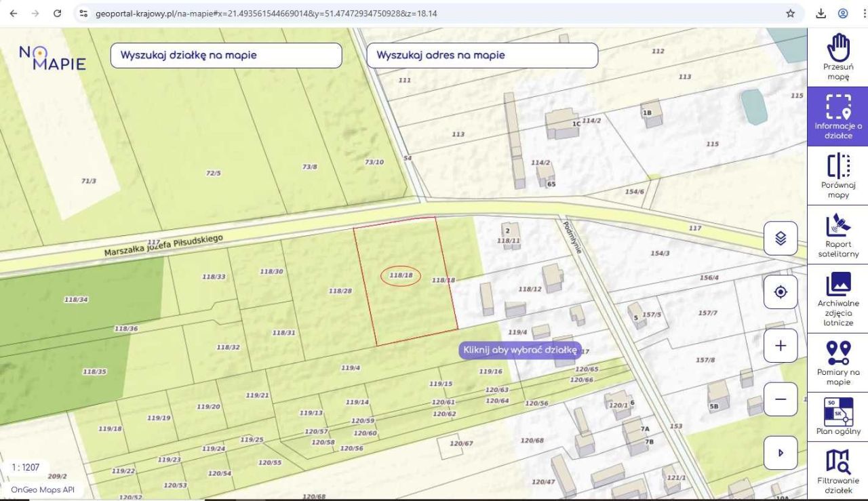Select parcel 154/3 on the map

(x=660, y=253)
